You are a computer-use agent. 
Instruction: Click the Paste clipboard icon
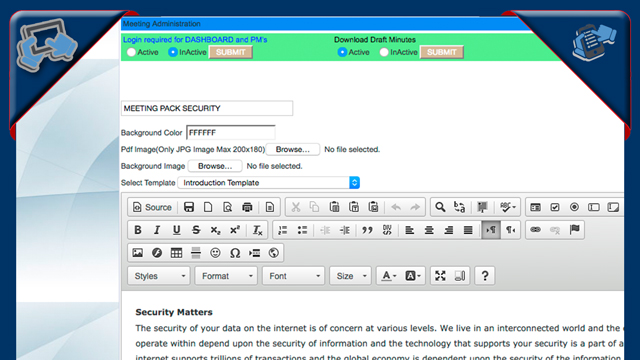coord(334,207)
